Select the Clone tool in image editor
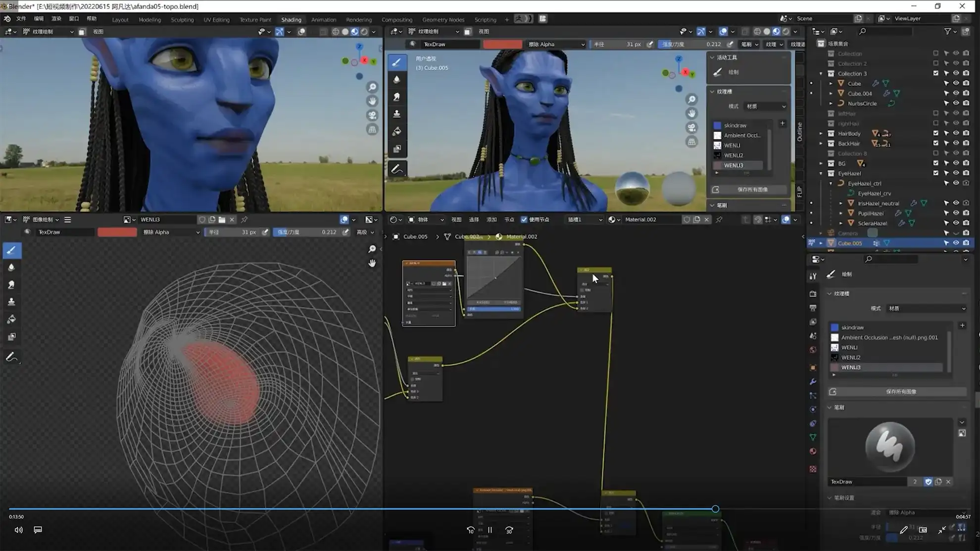 click(11, 302)
